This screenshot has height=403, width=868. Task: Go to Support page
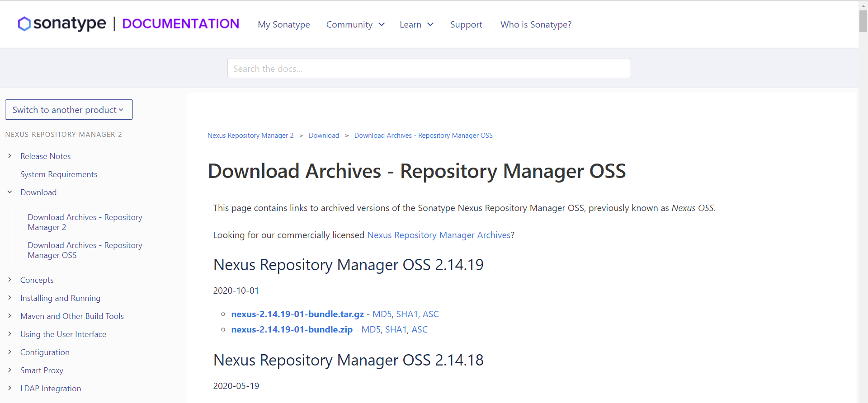(466, 24)
